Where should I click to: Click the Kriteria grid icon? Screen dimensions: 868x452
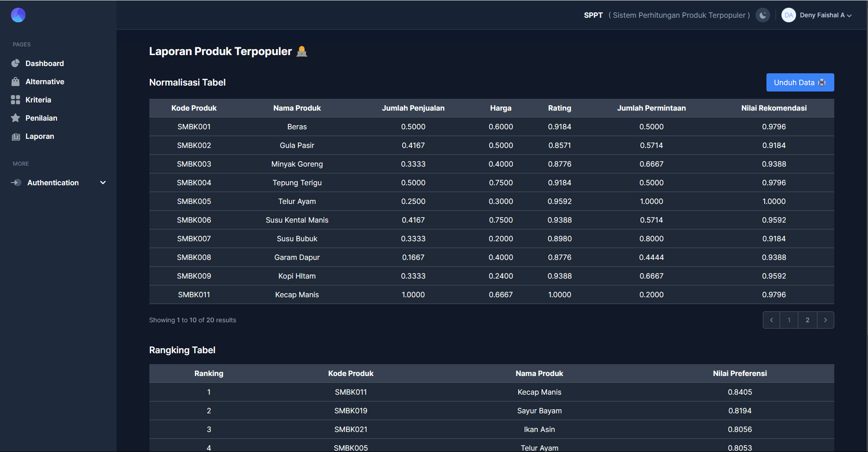[15, 100]
